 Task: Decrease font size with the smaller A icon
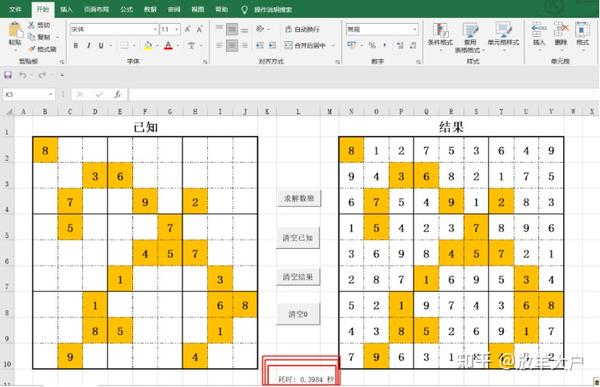click(200, 29)
